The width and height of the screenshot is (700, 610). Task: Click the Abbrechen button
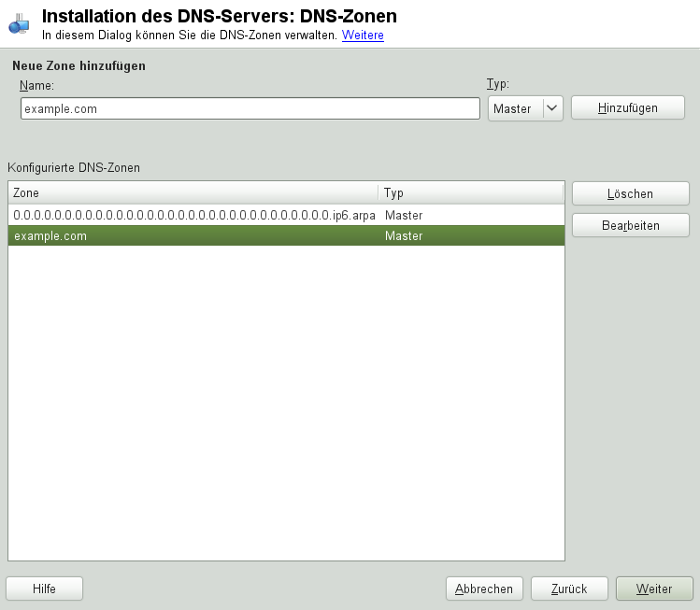(484, 589)
